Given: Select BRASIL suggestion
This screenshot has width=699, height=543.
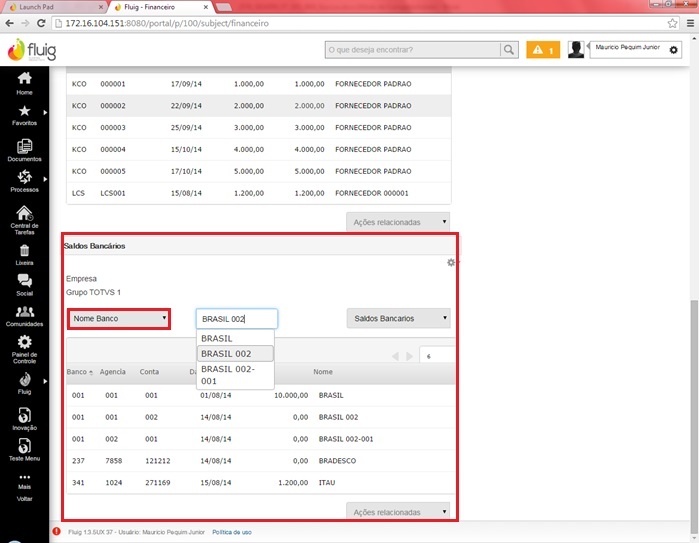Looking at the screenshot, I should (x=235, y=338).
